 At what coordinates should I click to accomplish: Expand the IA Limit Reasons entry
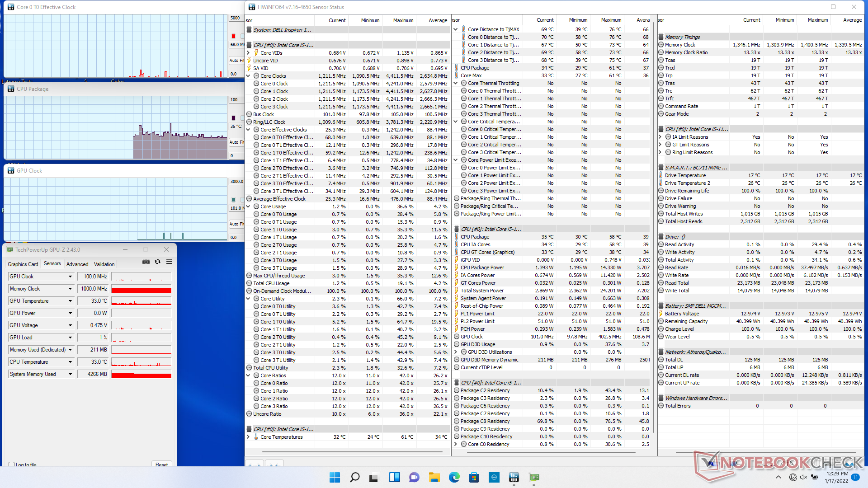[660, 137]
